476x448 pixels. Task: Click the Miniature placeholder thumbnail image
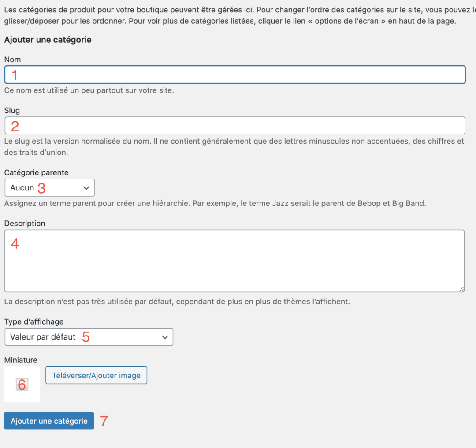click(22, 384)
